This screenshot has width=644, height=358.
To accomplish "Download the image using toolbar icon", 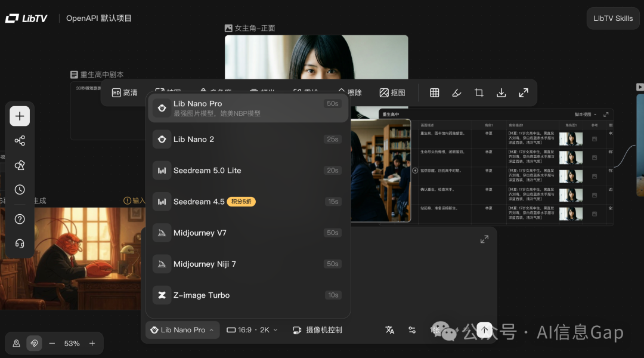I will coord(501,93).
